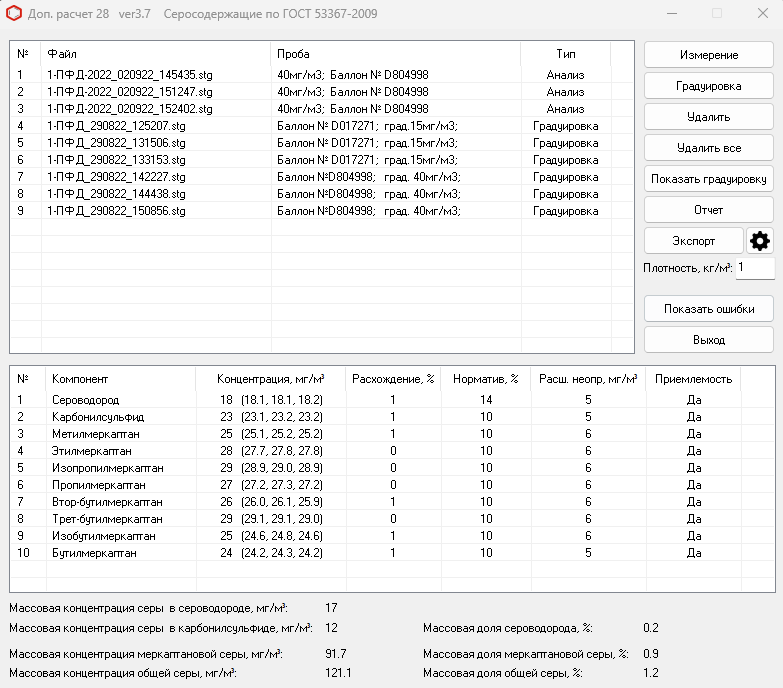The width and height of the screenshot is (783, 688).
Task: Click the Концентрация, мг/м³ column header
Action: (x=270, y=379)
